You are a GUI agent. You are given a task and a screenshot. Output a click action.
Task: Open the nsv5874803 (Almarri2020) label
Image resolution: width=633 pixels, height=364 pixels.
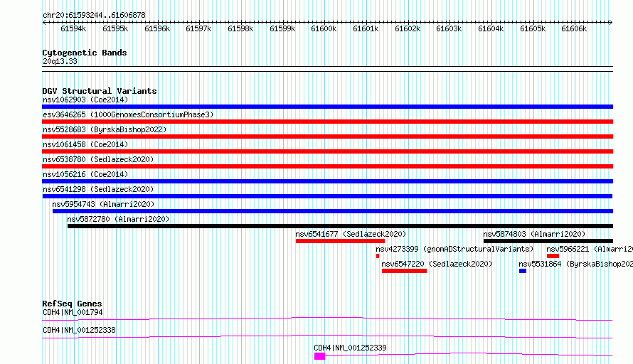(534, 234)
